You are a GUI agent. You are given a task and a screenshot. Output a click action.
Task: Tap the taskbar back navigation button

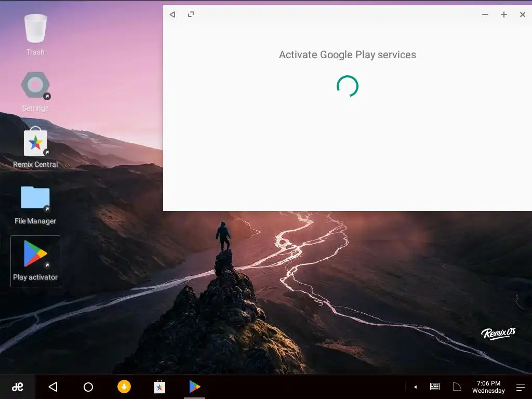point(54,387)
